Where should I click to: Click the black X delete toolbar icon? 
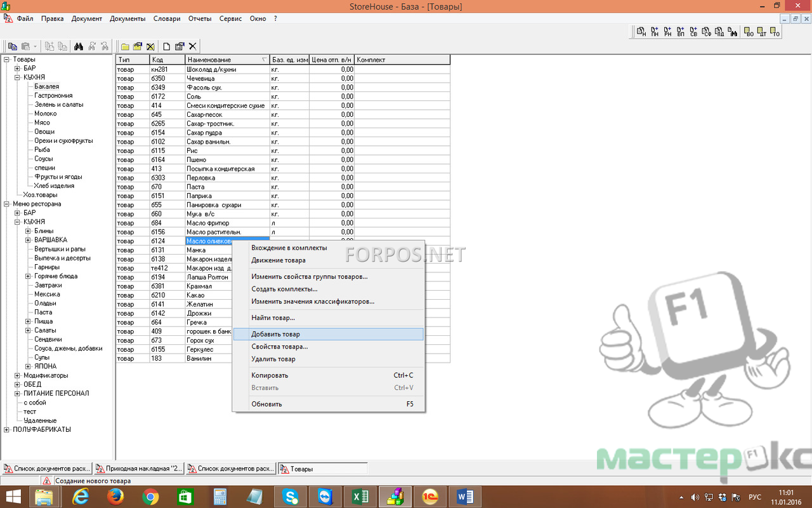192,46
